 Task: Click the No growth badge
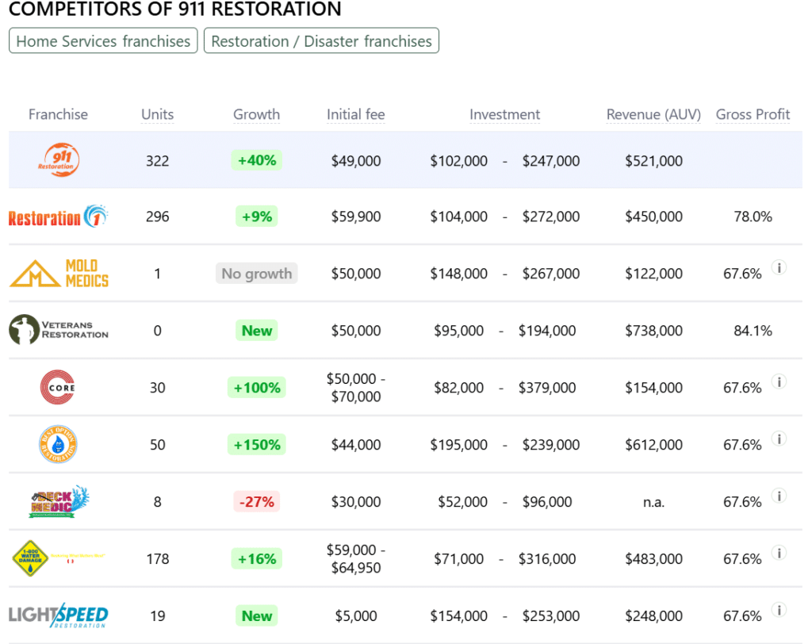[256, 273]
